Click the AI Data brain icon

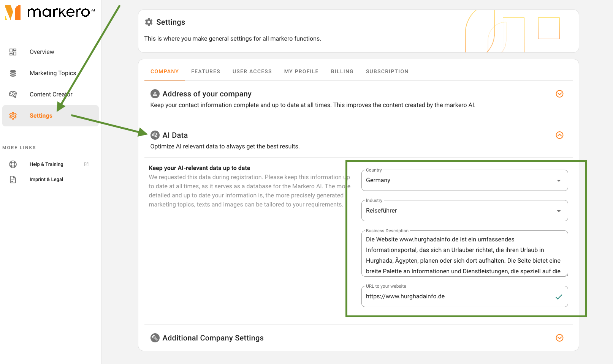tap(155, 135)
